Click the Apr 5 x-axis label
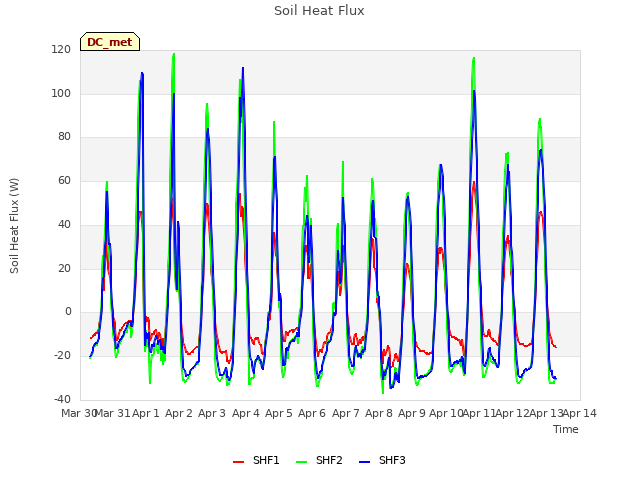 coord(279,413)
